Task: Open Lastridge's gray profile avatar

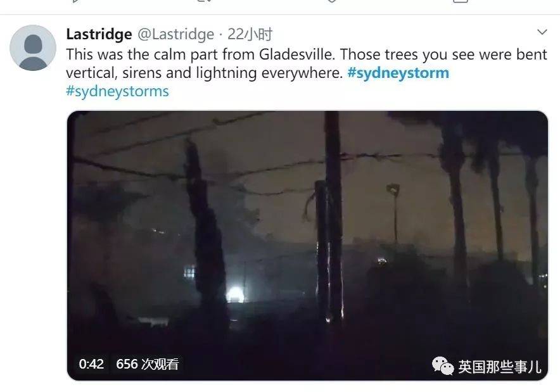Action: (x=33, y=47)
